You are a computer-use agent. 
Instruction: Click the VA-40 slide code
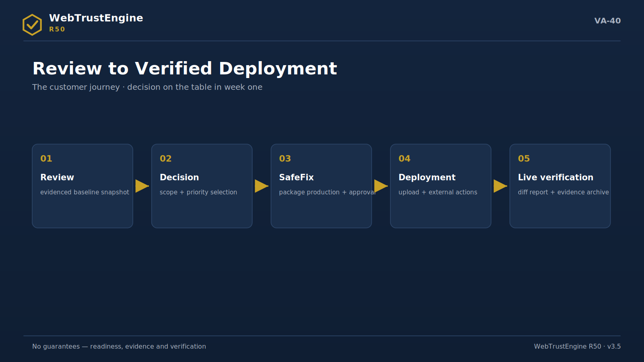tap(607, 21)
